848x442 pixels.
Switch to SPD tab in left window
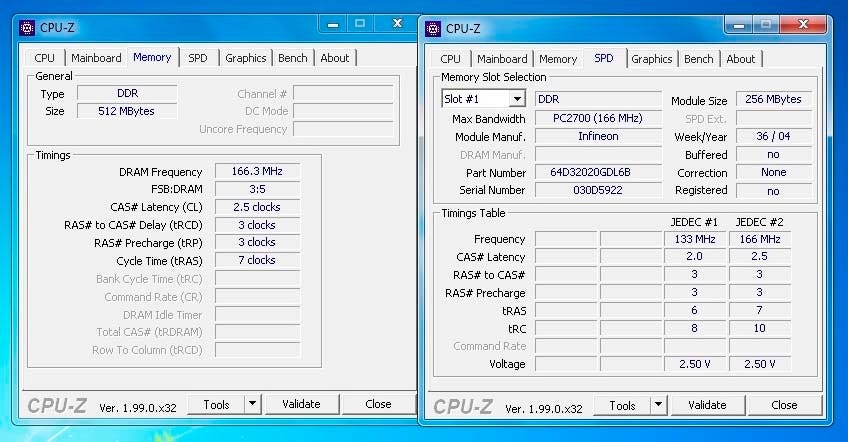[197, 58]
